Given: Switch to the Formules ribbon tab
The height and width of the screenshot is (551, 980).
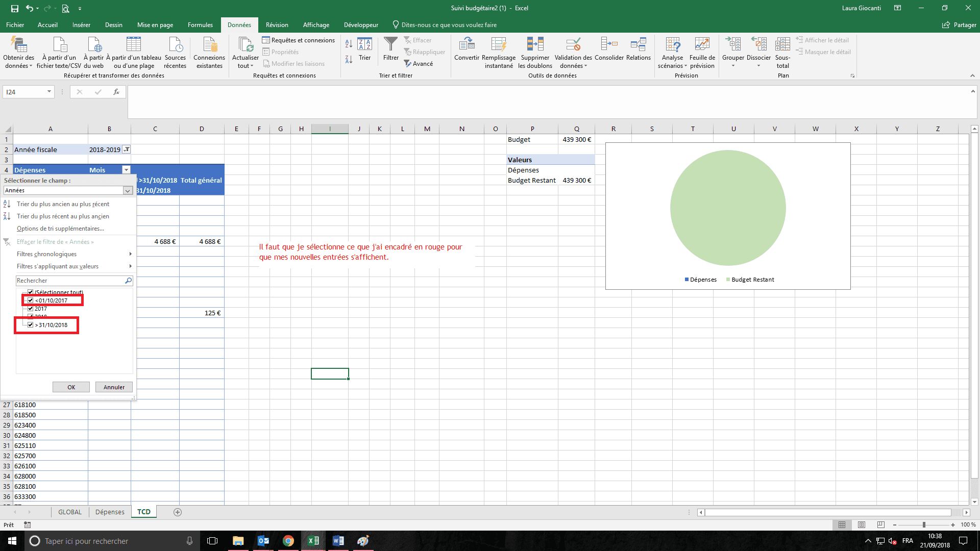Looking at the screenshot, I should 200,25.
